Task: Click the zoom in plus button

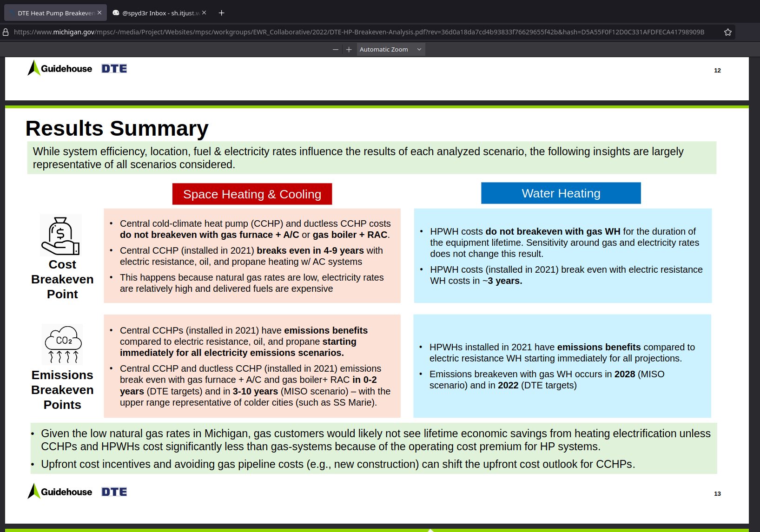Action: 349,50
